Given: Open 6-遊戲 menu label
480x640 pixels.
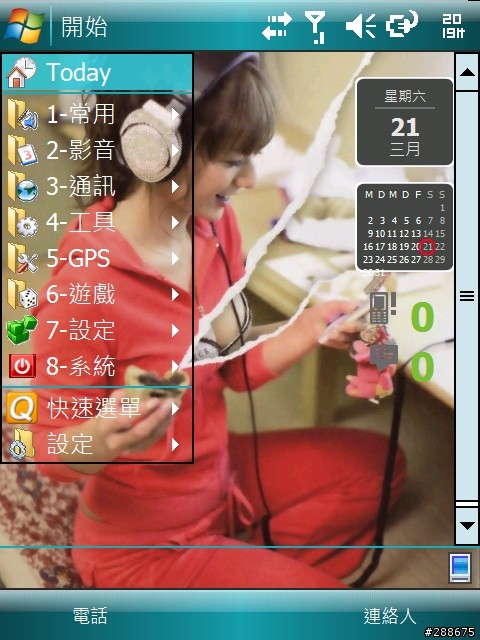Looking at the screenshot, I should tap(81, 294).
